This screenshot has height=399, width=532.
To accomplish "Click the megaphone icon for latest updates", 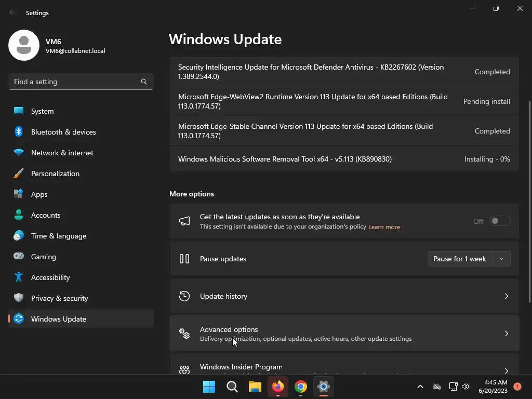I will tap(184, 221).
